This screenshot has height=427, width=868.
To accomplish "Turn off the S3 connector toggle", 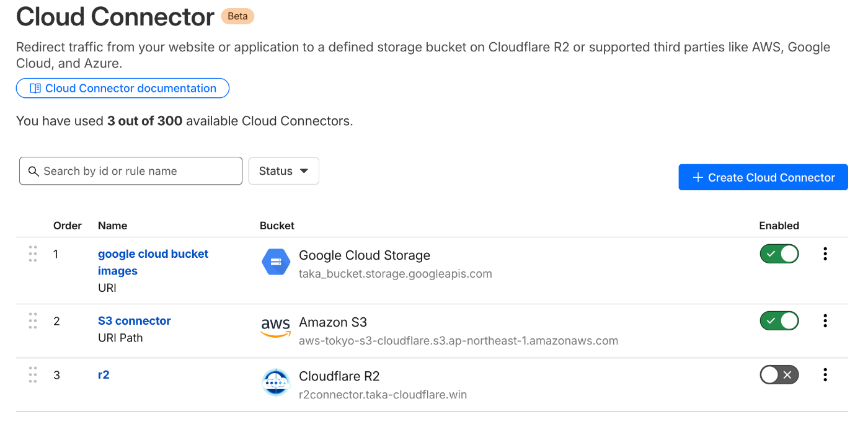I will [779, 320].
